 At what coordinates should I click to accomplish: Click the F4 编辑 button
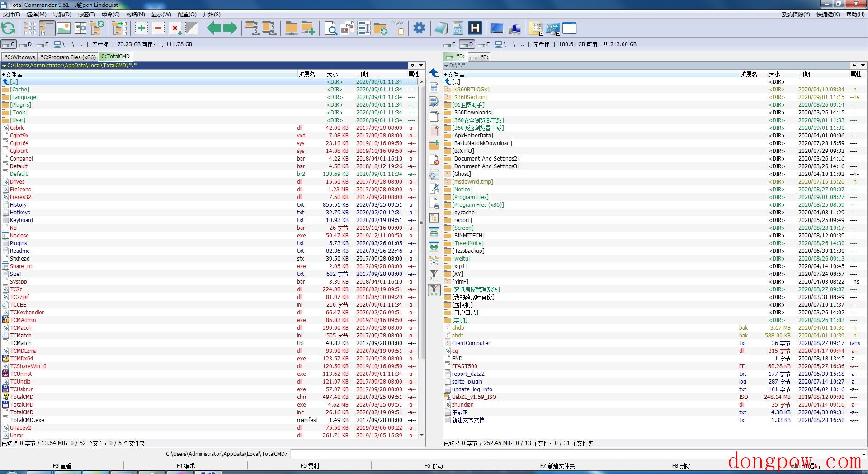tap(186, 465)
